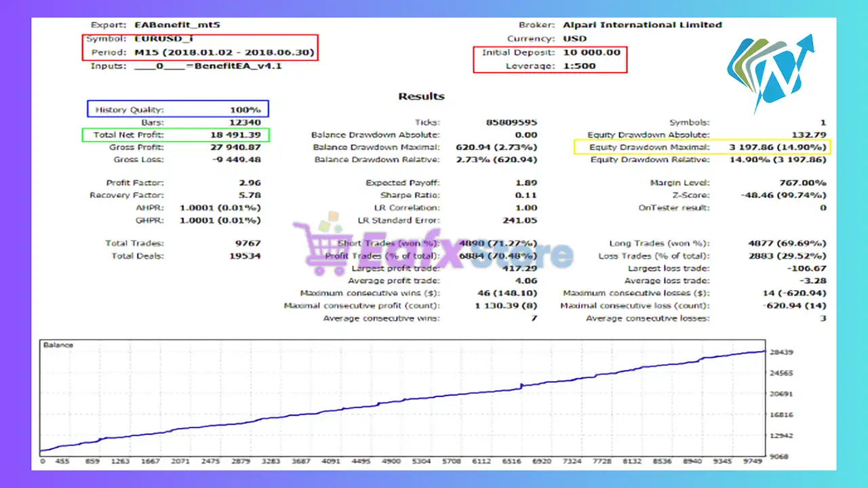The image size is (868, 488).
Task: Click the Results section heading
Action: click(421, 96)
